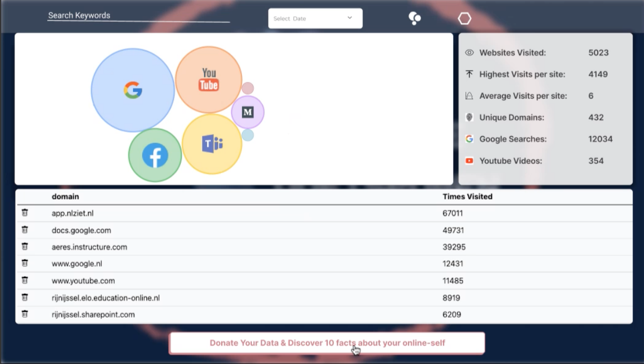The height and width of the screenshot is (364, 644).
Task: Click the YouTube bubble in the chart
Action: tap(209, 80)
